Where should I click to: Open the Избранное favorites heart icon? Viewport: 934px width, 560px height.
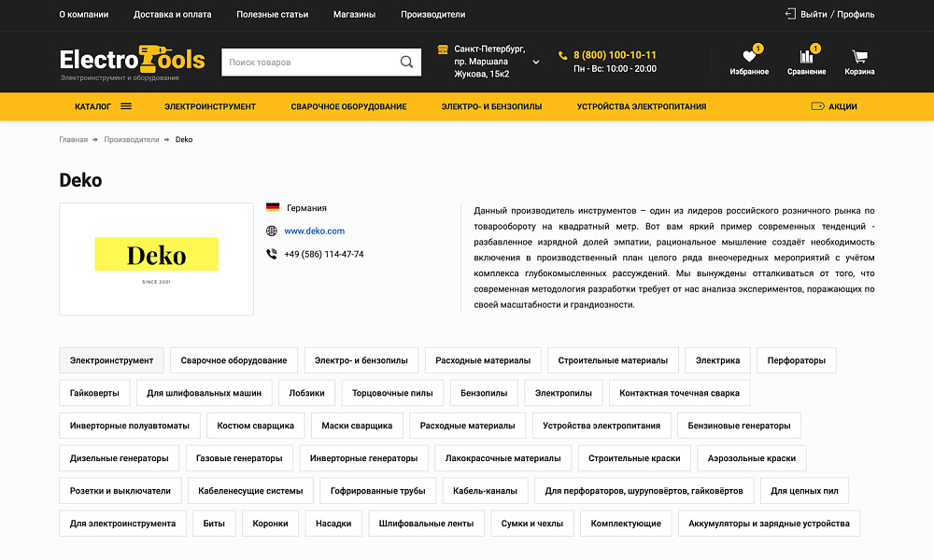[x=747, y=58]
